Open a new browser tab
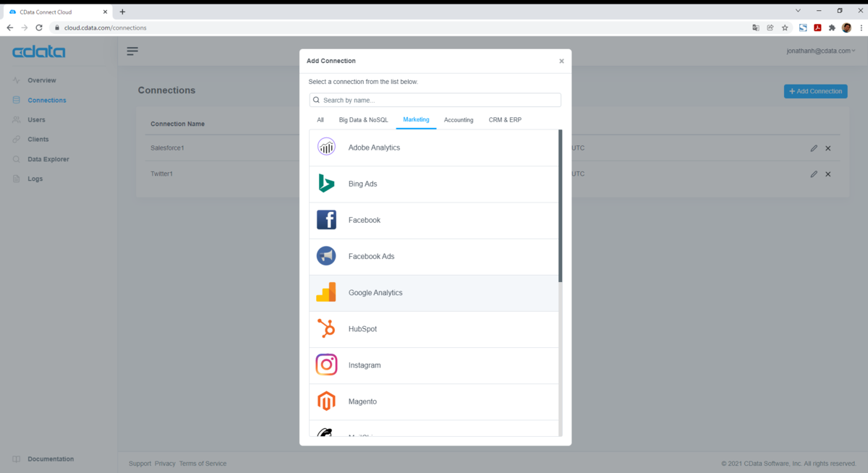This screenshot has height=473, width=868. click(122, 12)
